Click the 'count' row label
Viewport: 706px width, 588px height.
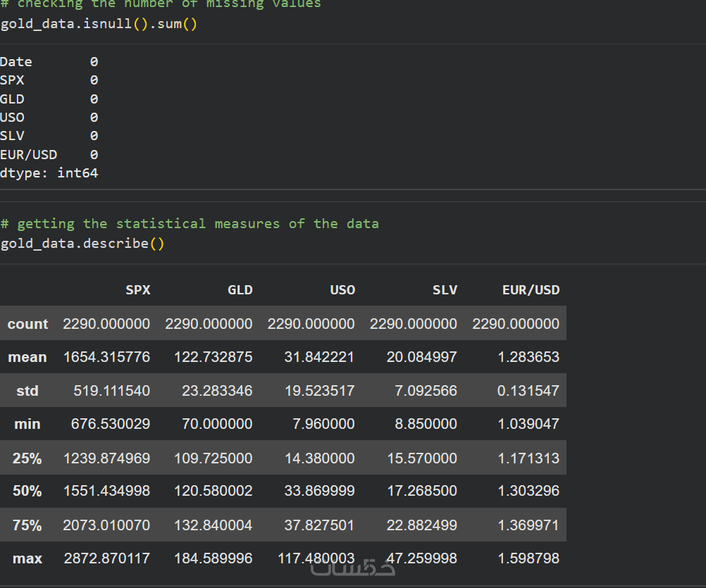point(27,323)
